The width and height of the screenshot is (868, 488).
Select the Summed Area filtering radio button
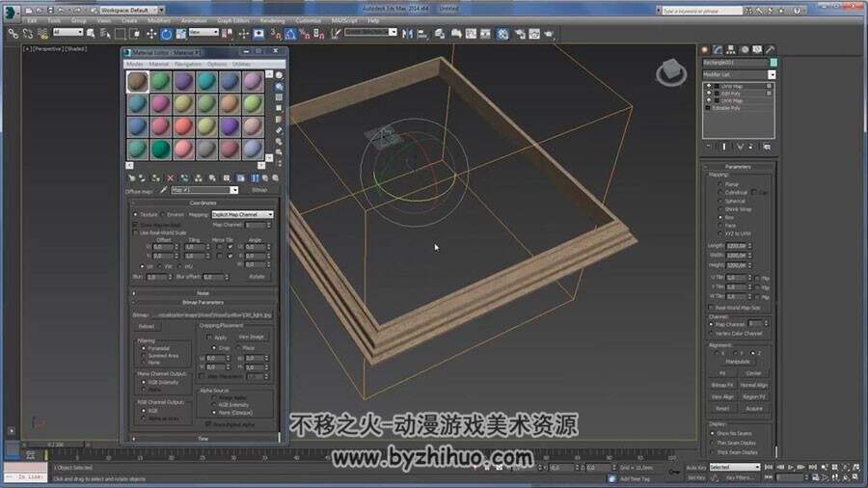(144, 356)
